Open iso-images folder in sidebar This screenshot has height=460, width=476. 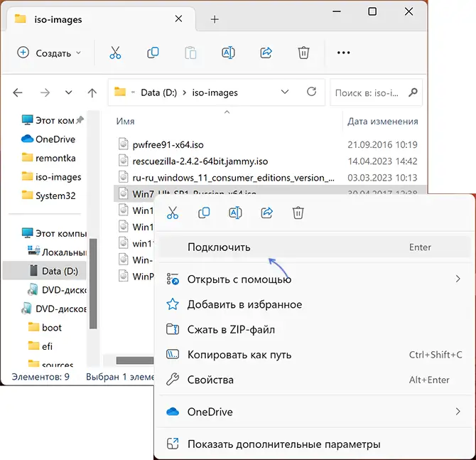pyautogui.click(x=52, y=177)
